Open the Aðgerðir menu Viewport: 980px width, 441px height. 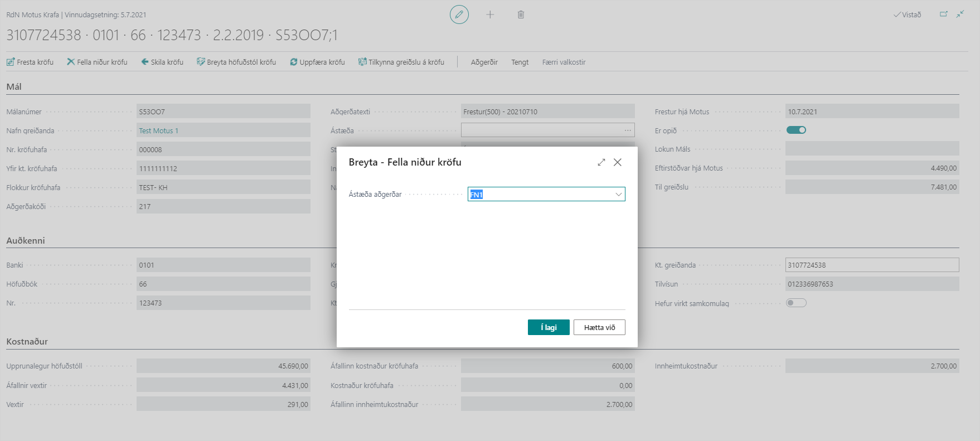484,62
